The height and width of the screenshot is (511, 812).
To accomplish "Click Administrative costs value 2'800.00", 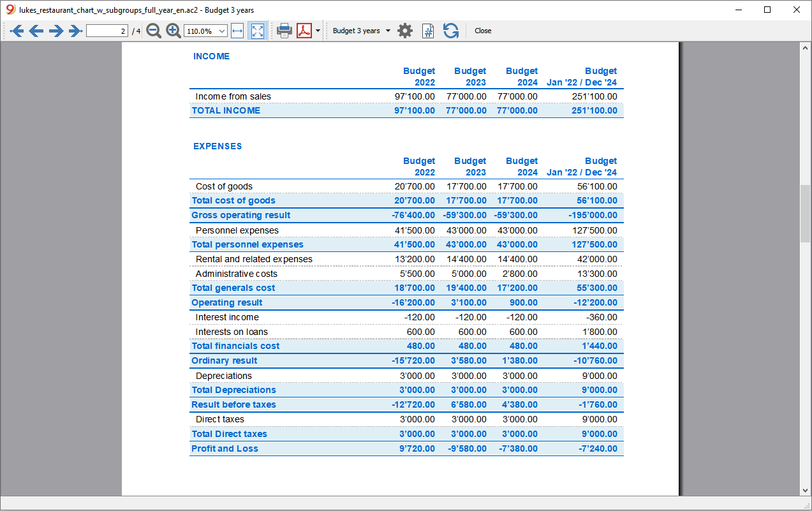I will click(x=520, y=274).
